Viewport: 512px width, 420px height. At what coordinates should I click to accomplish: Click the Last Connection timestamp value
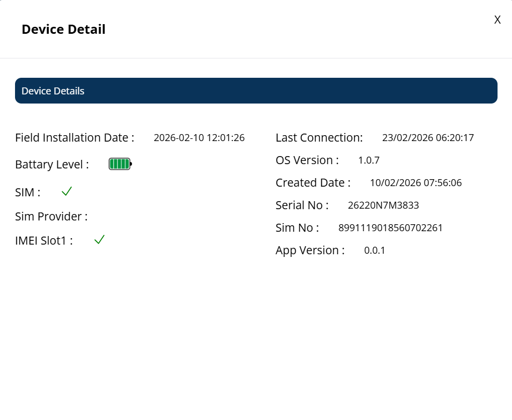(x=427, y=138)
